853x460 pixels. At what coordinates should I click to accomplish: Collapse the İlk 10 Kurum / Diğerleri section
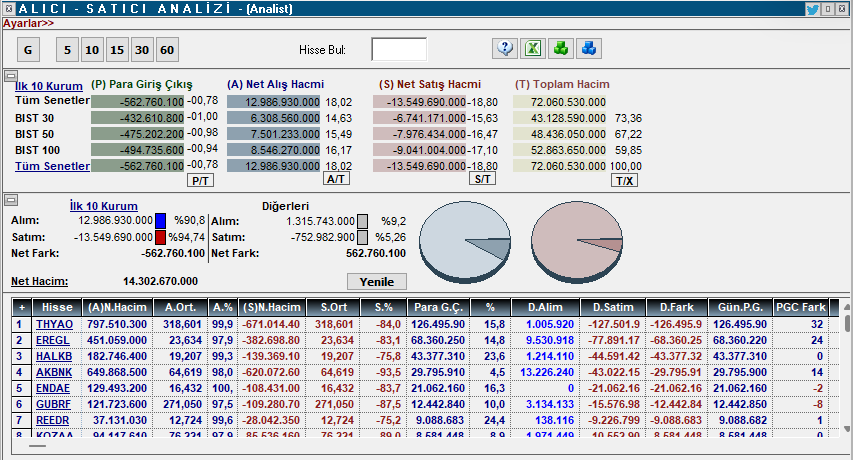tap(11, 200)
